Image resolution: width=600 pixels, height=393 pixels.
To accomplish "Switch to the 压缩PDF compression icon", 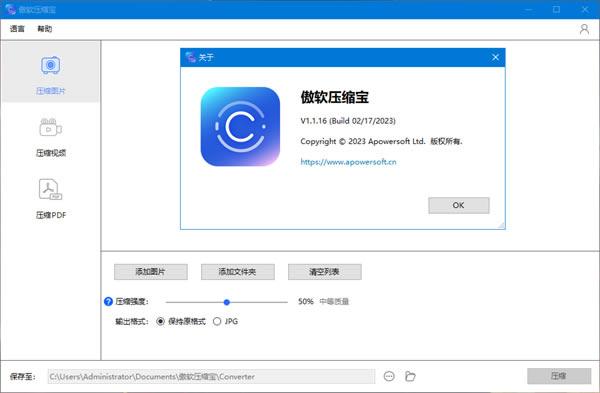I will pyautogui.click(x=51, y=189).
